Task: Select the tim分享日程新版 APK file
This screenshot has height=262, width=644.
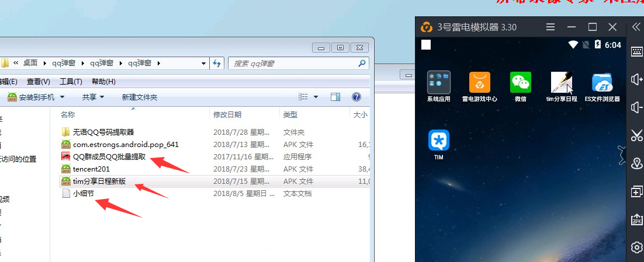Action: [x=99, y=181]
